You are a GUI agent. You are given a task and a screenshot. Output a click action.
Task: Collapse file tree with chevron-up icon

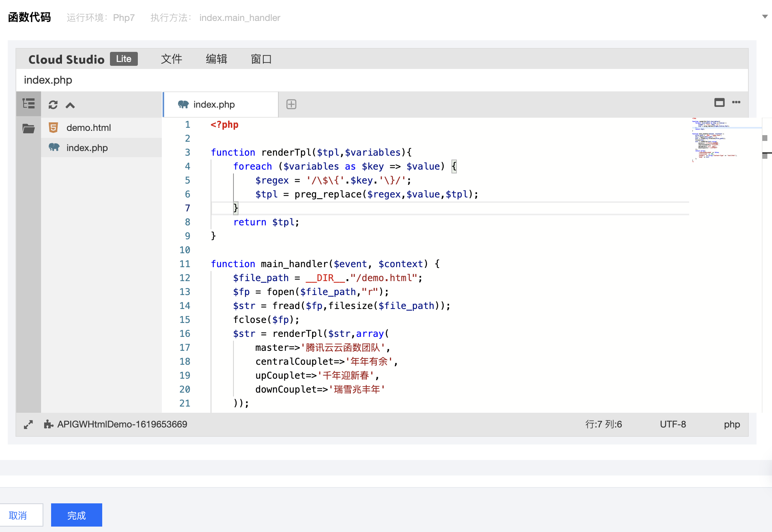click(70, 105)
